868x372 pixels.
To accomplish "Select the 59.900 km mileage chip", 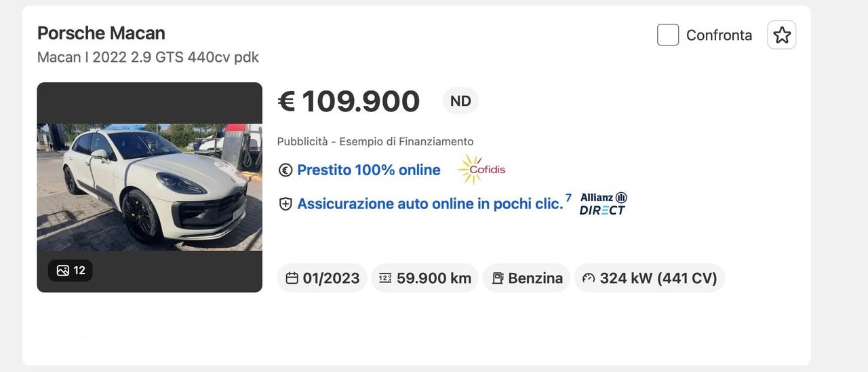I will tap(425, 278).
